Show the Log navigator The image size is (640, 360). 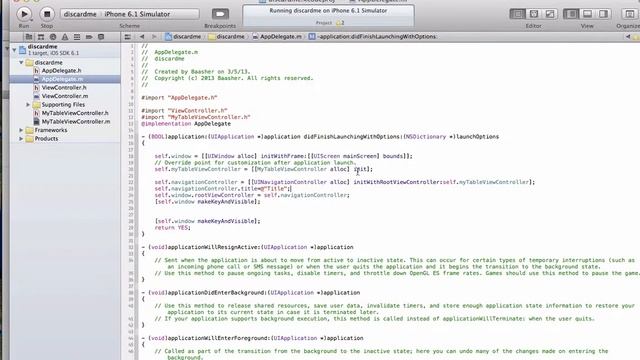(101, 37)
